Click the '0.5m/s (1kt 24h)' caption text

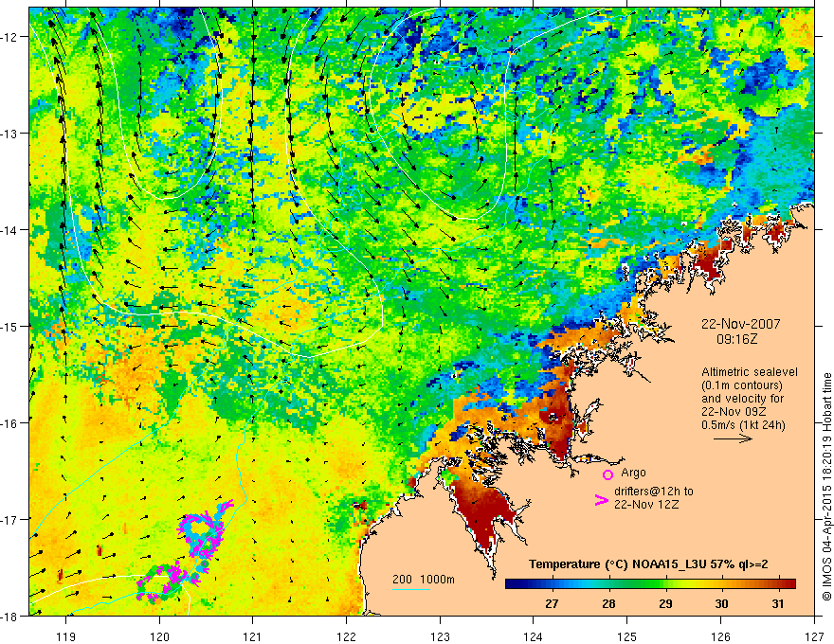(743, 425)
